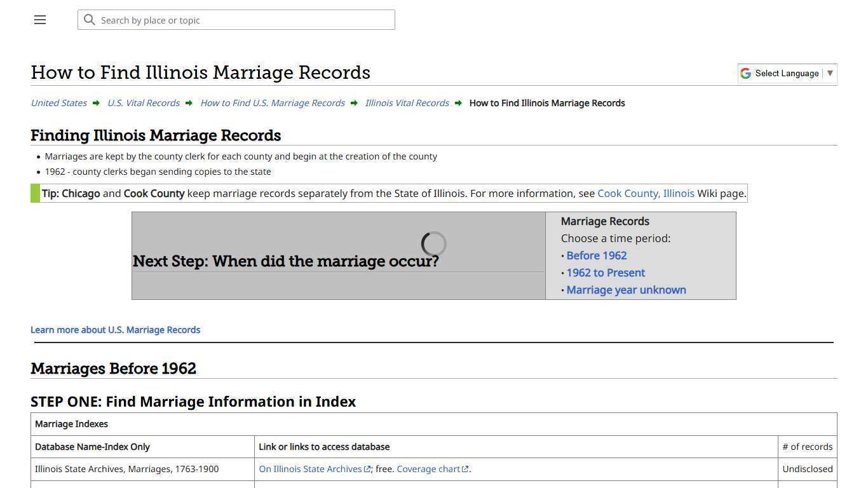Click the Google logo in the language selector

point(745,72)
